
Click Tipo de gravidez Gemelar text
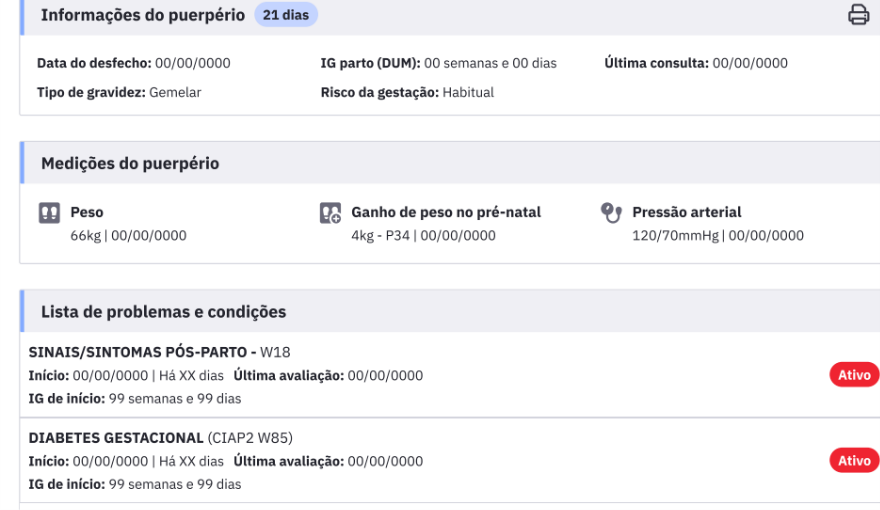point(119,93)
